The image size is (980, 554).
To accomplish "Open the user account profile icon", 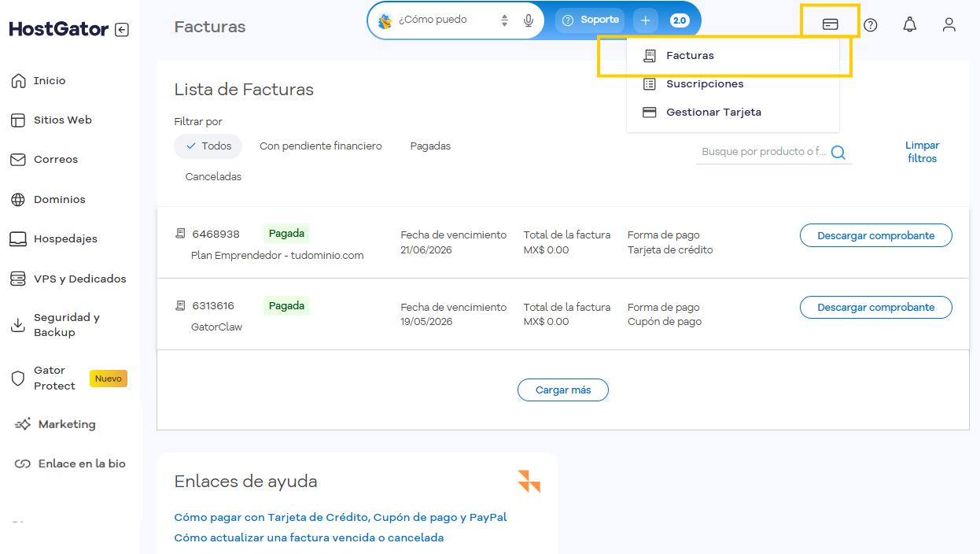I will (949, 24).
